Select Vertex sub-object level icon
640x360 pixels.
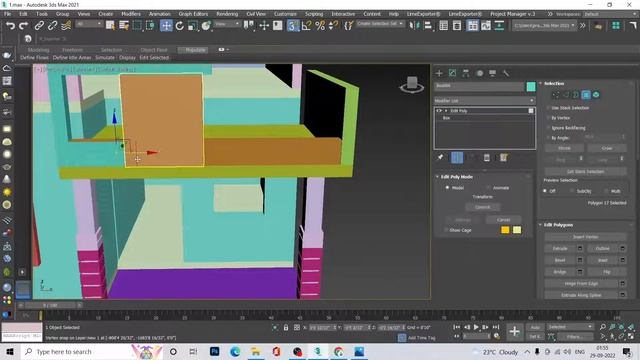point(556,95)
